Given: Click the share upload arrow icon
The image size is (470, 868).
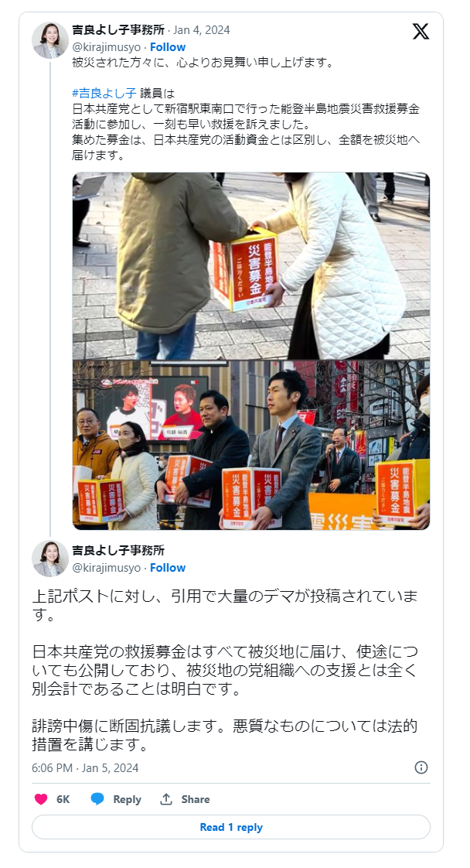Looking at the screenshot, I should click(x=166, y=799).
